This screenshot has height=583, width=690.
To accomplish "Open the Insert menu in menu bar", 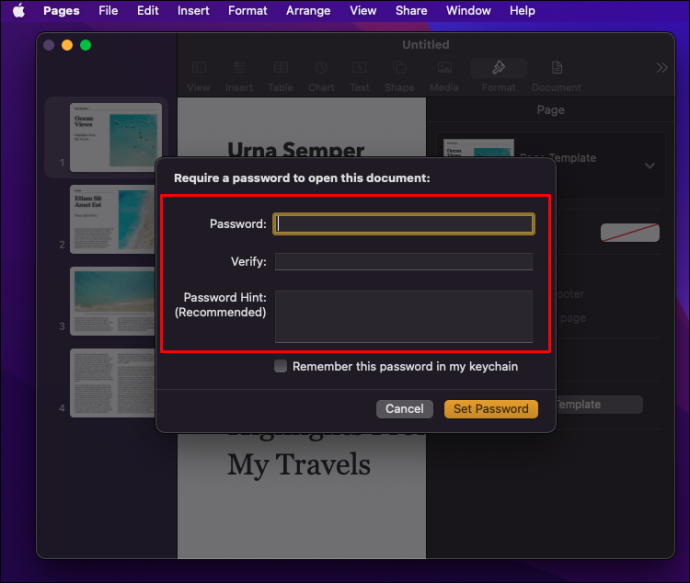I will click(193, 11).
